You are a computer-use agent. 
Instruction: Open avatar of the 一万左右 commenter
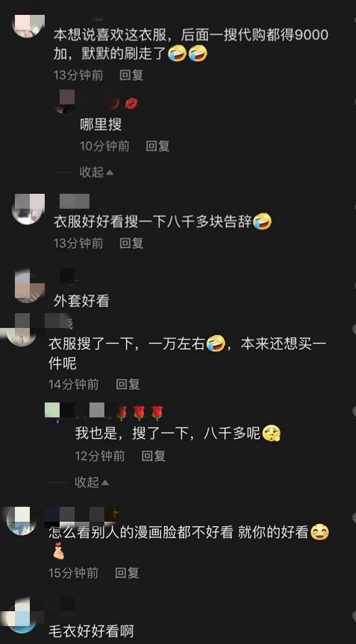[x=21, y=330]
